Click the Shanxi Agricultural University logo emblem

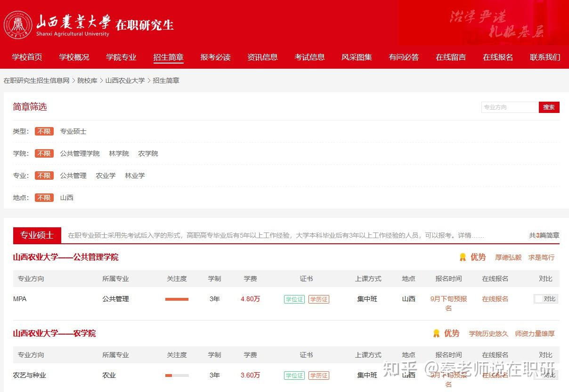18,24
